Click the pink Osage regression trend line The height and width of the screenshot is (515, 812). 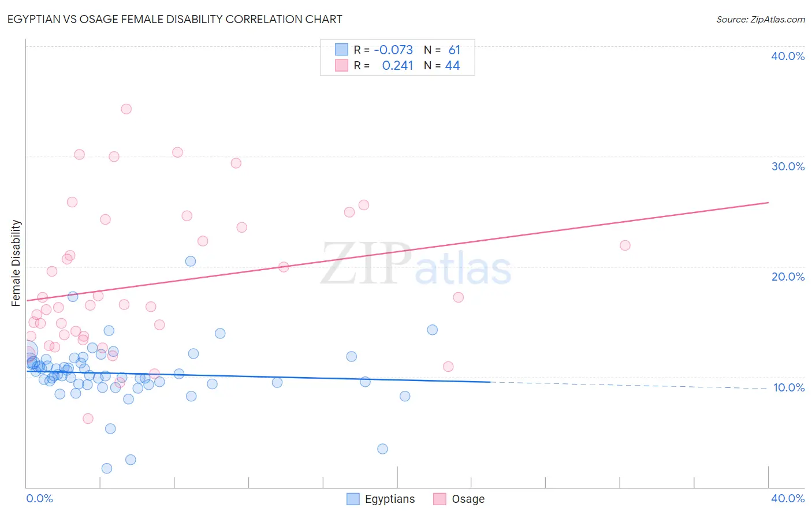coord(397,252)
